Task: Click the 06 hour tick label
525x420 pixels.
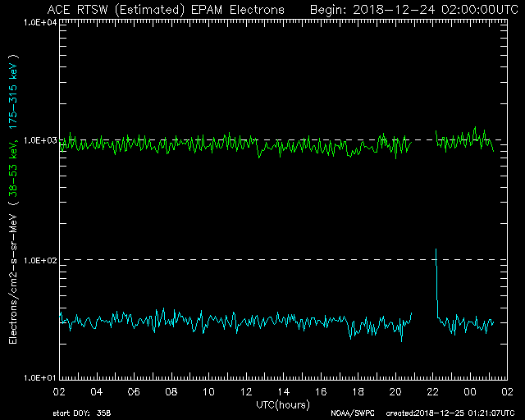Action: [x=134, y=391]
